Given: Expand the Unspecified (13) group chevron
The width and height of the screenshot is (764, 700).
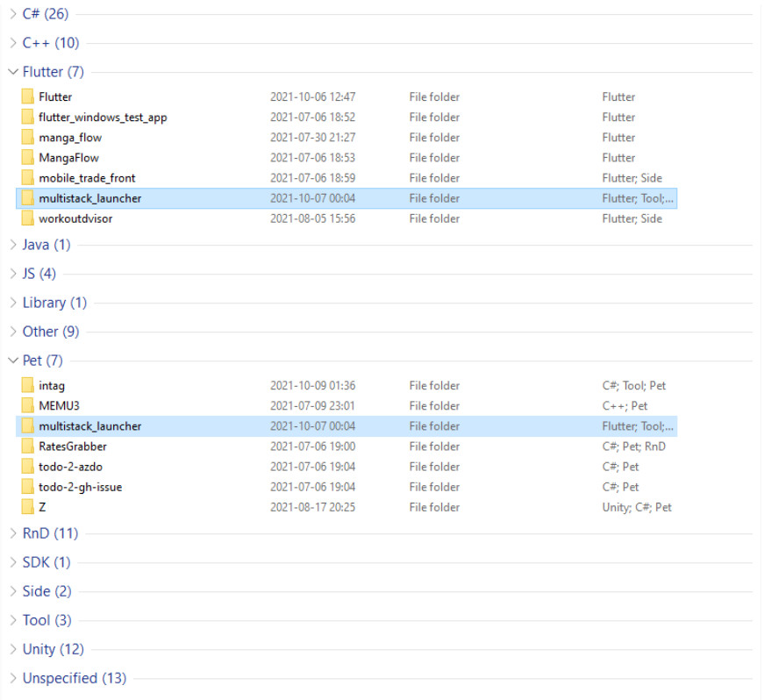Looking at the screenshot, I should click(13, 679).
